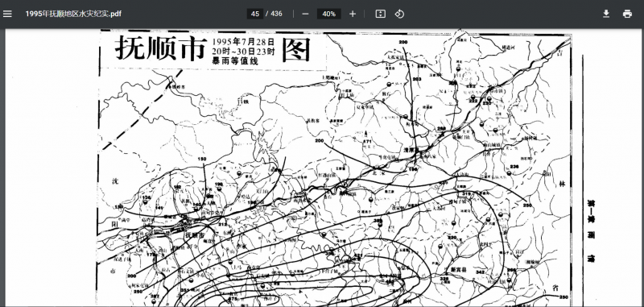This screenshot has width=644, height=307.
Task: Zoom out with the minus button
Action: (305, 14)
